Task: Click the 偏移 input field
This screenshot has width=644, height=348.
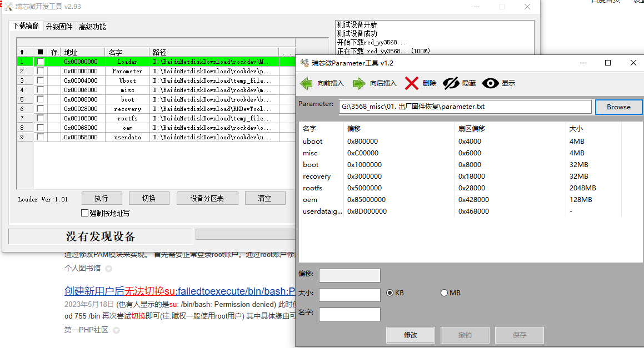Action: click(350, 275)
